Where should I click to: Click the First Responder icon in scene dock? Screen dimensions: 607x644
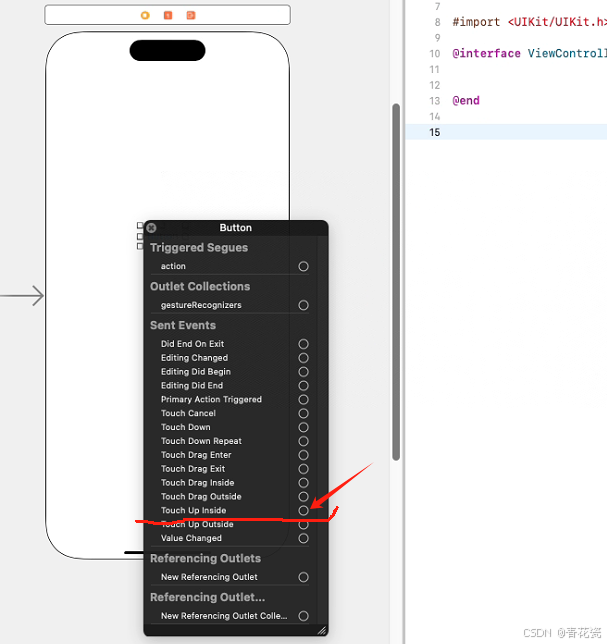click(168, 16)
